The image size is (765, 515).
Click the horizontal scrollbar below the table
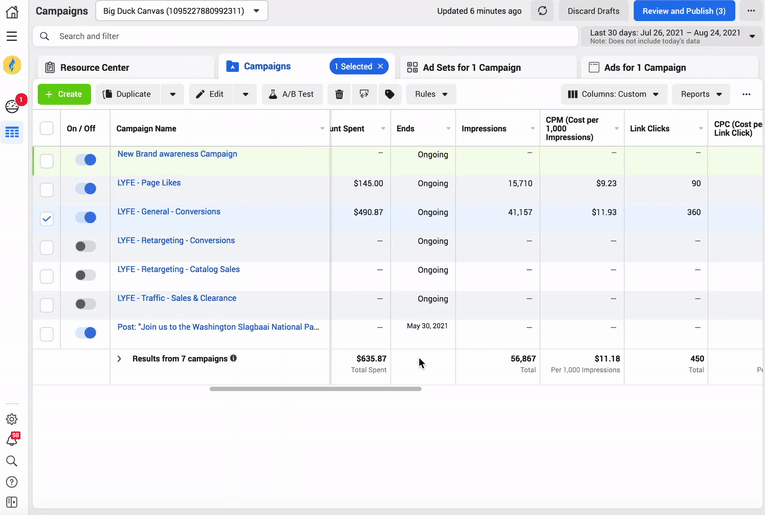pyautogui.click(x=315, y=389)
